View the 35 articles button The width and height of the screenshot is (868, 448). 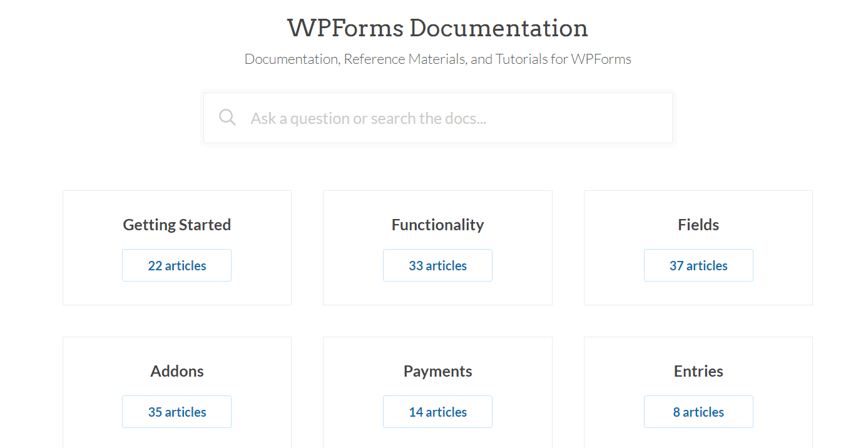[x=177, y=412]
